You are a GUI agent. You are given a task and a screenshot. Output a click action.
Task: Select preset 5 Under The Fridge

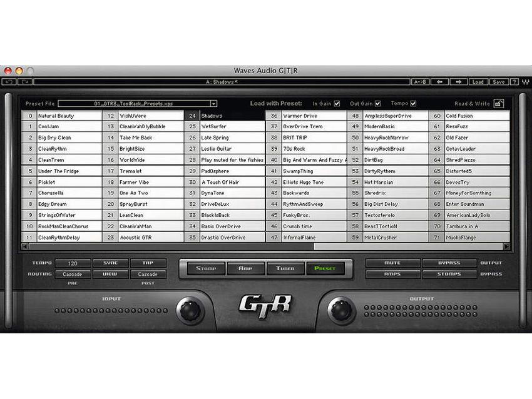[x=61, y=171]
